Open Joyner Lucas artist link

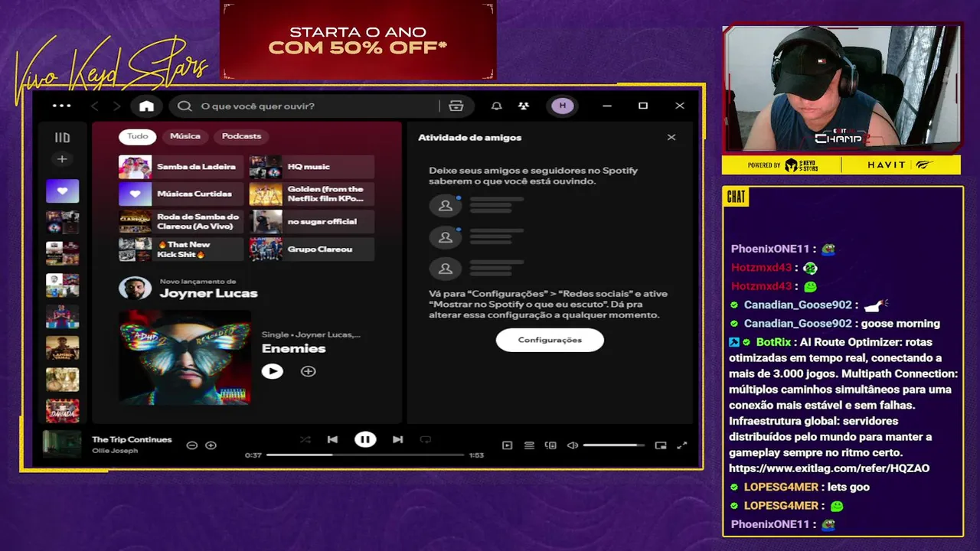tap(208, 294)
